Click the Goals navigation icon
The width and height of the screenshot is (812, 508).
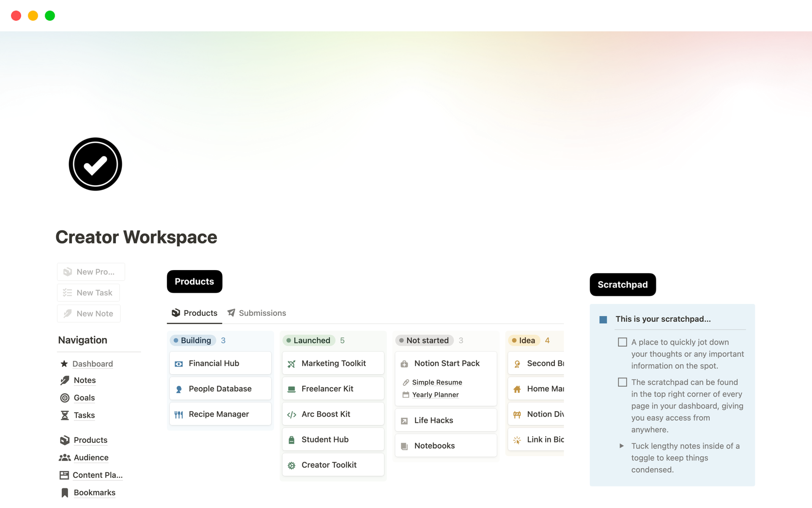coord(64,398)
